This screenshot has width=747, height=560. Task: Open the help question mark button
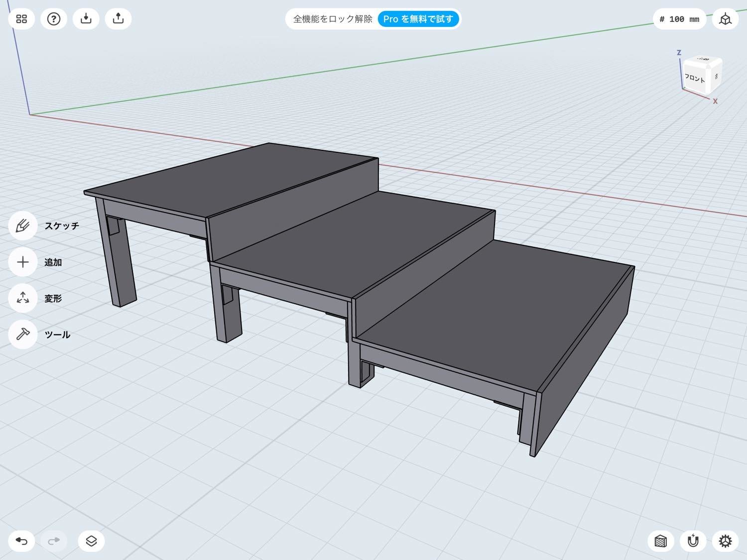pyautogui.click(x=54, y=19)
